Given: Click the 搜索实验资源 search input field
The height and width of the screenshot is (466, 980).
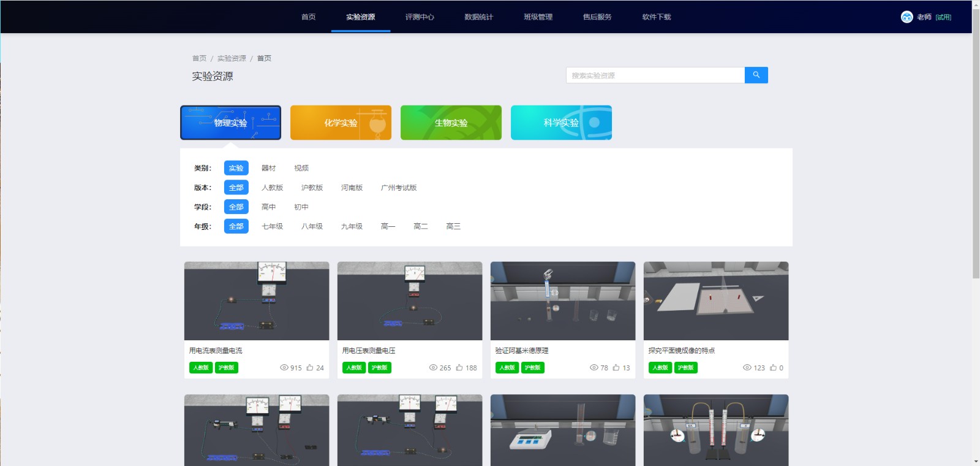Looking at the screenshot, I should [655, 75].
